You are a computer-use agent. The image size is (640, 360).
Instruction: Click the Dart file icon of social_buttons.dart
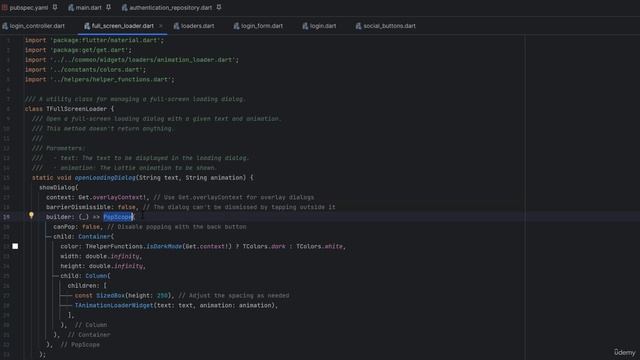358,26
